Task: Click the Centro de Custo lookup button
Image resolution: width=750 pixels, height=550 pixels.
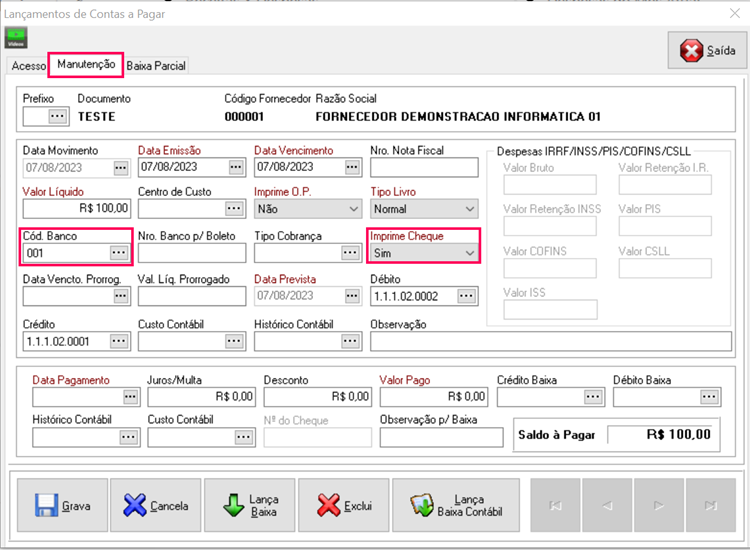Action: [236, 209]
